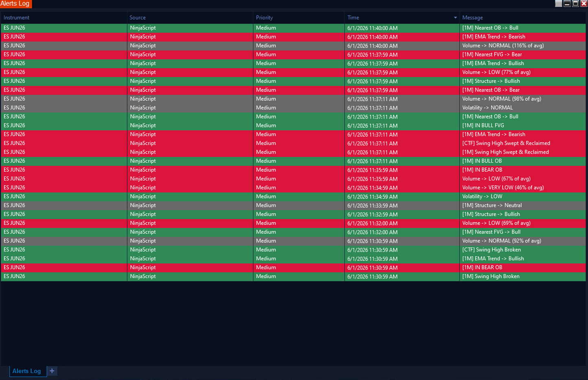Select the '[1M] Nearest OB -> Bear' alert

[x=293, y=90]
